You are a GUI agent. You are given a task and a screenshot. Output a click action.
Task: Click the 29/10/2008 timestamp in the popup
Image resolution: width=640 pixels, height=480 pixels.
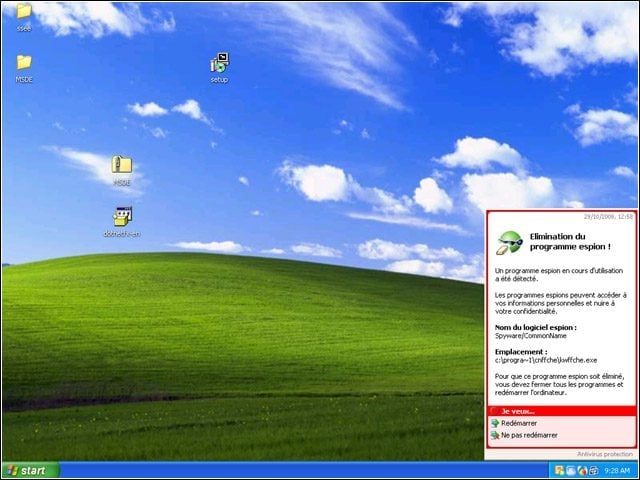pos(608,217)
